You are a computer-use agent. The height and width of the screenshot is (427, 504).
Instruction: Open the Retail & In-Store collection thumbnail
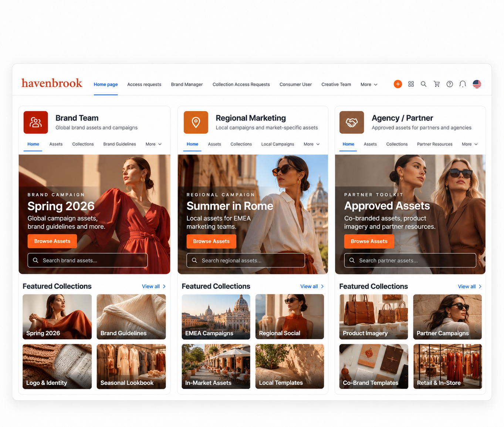point(447,366)
